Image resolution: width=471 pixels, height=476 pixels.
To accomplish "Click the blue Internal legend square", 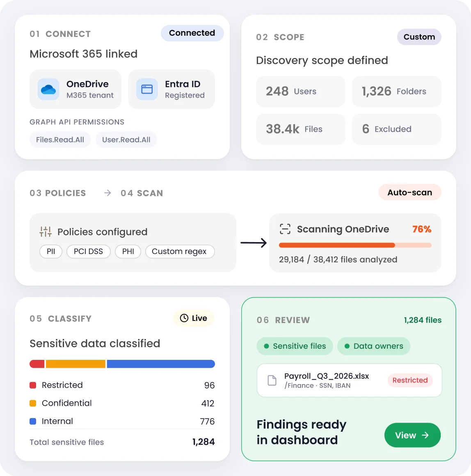I will (33, 421).
